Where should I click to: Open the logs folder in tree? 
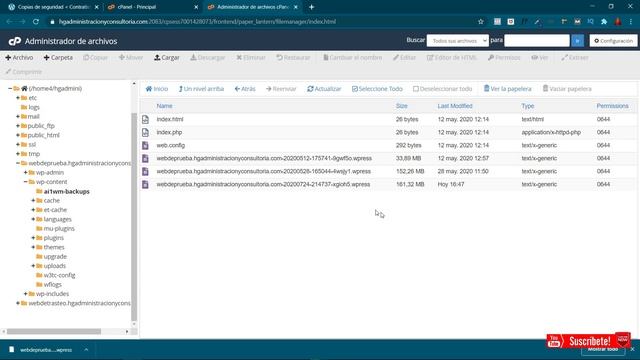[33, 107]
